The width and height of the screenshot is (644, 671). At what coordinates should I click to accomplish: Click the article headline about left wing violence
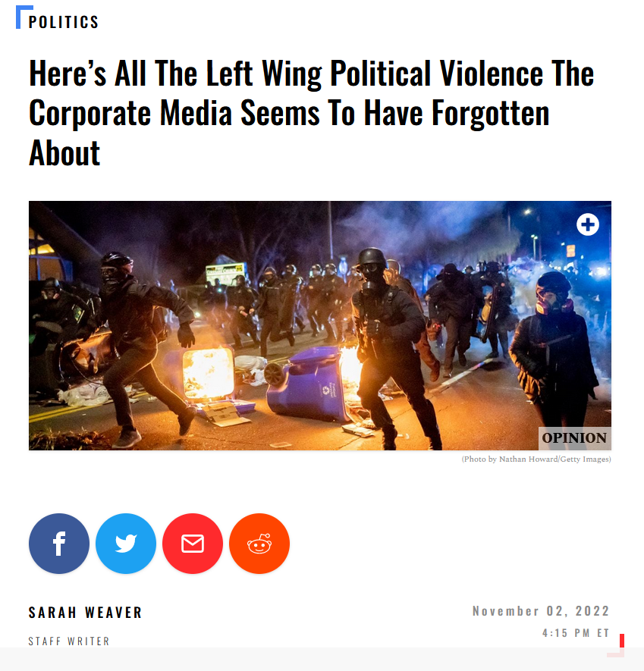(311, 112)
